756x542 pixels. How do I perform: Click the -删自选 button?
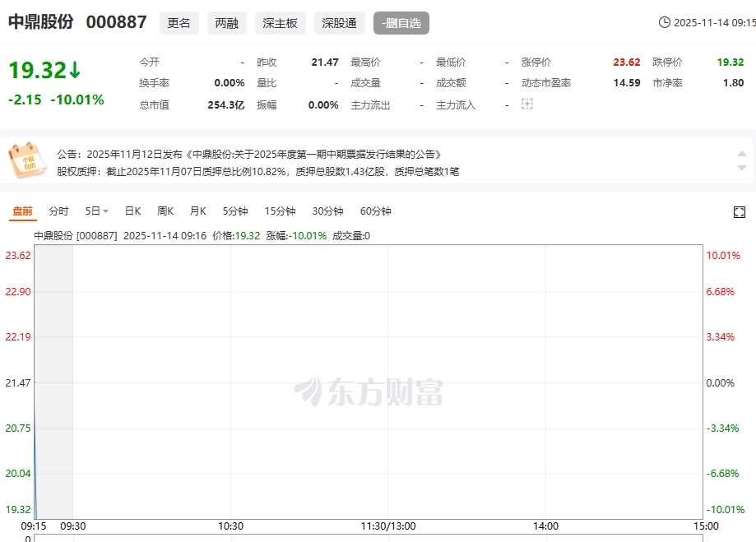point(401,23)
